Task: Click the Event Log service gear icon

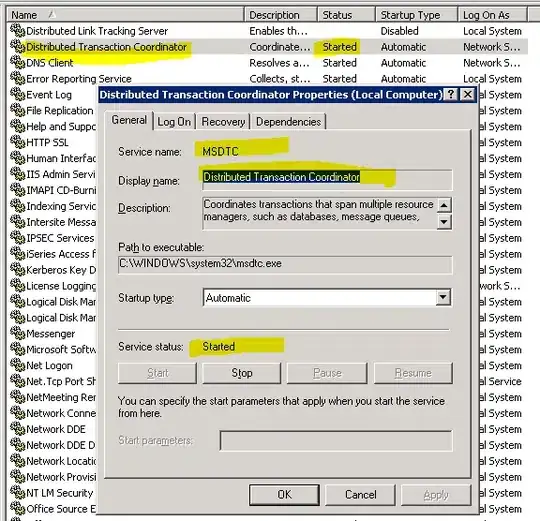Action: click(18, 94)
